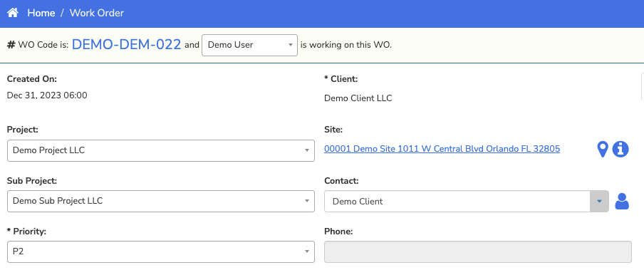Open the contact person icon
Image resolution: width=644 pixels, height=270 pixels.
pos(622,202)
